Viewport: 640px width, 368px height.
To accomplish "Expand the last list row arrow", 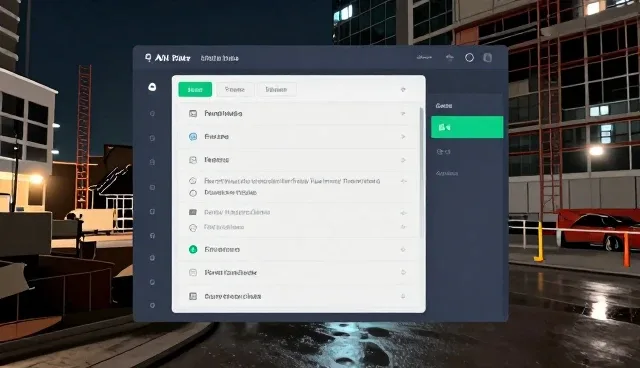I will coord(403,296).
